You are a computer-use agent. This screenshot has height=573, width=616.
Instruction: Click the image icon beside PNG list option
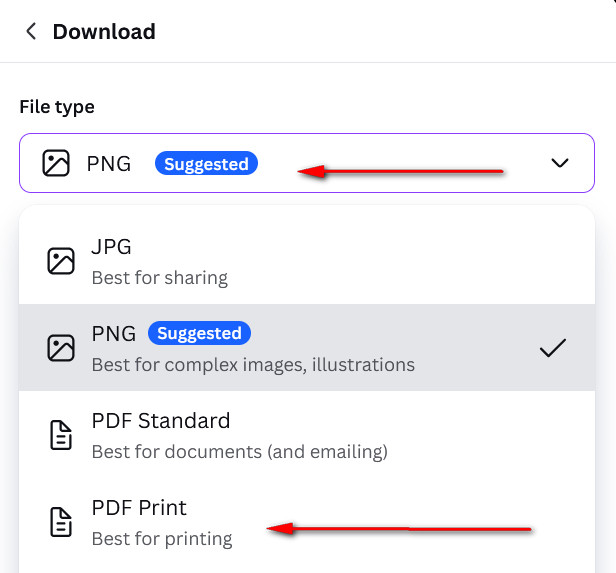point(61,348)
